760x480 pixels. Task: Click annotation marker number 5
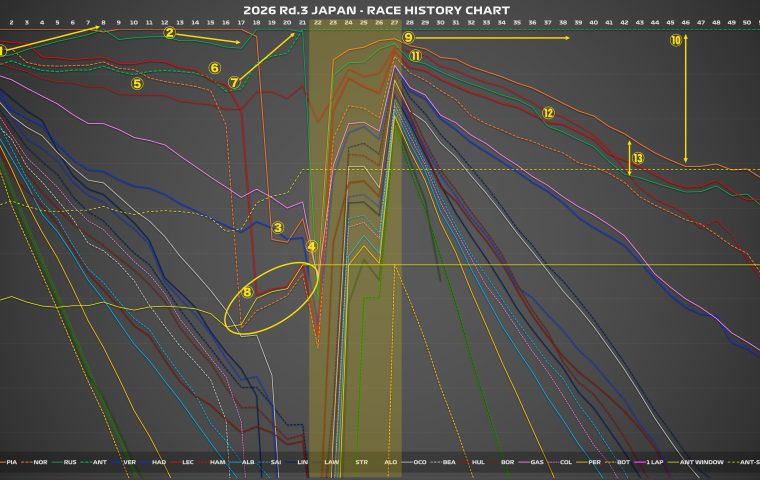click(137, 84)
